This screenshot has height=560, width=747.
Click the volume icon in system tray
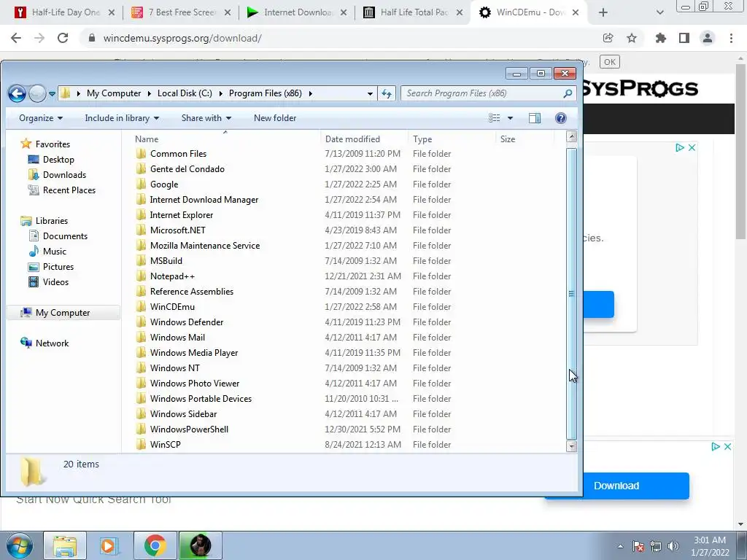coord(673,546)
